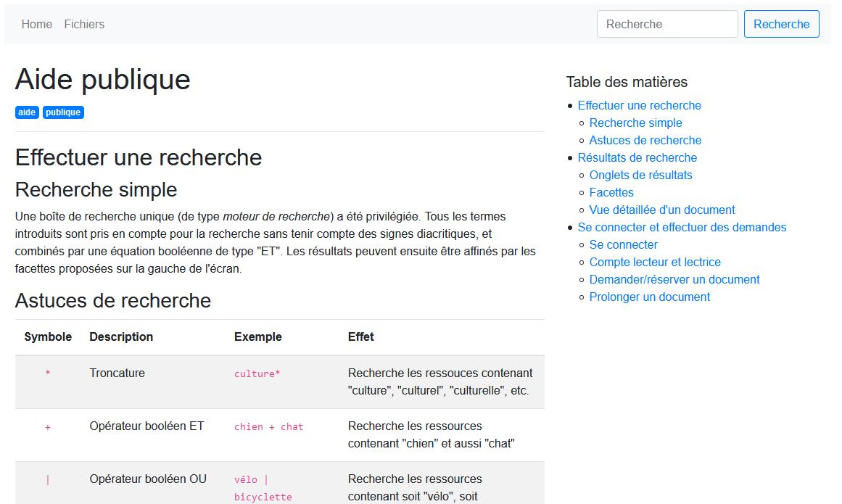Open 'Vue détaillée d'un document' link
Screen dimensions: 842x504
point(662,210)
